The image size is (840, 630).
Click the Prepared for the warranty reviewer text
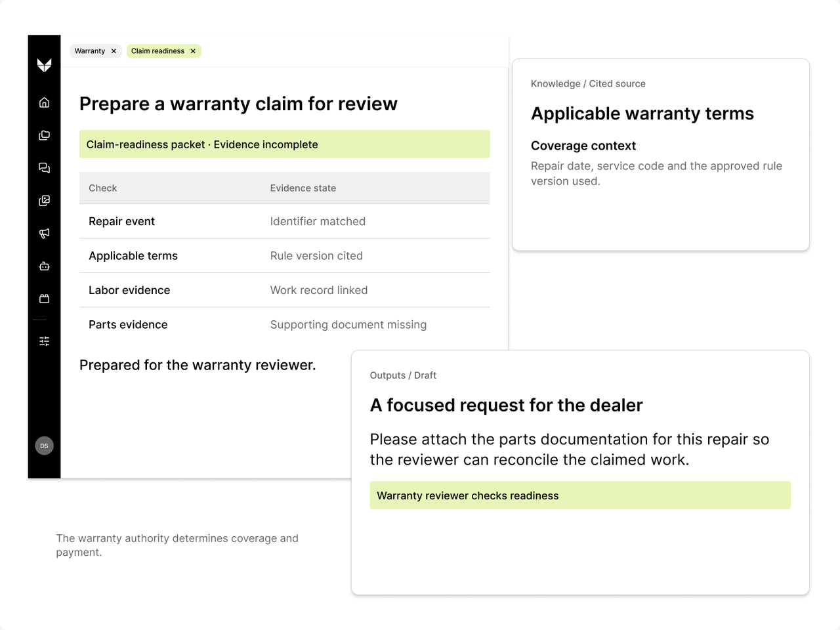coord(198,365)
